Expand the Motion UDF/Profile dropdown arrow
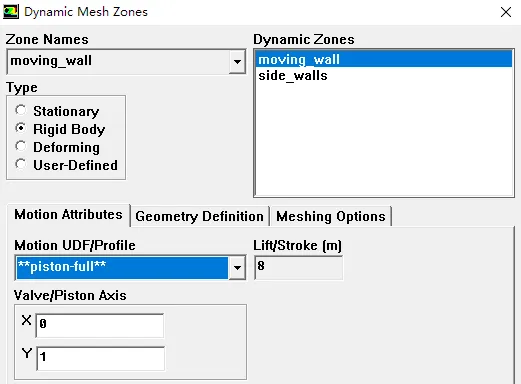521x384 pixels. [237, 267]
